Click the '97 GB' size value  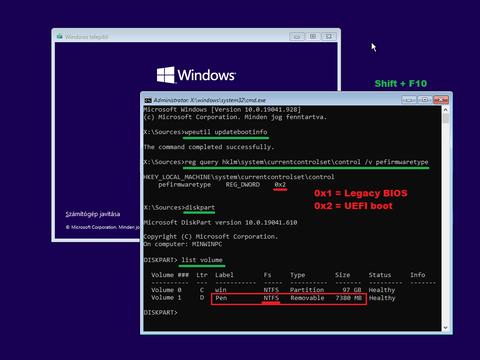352,290
